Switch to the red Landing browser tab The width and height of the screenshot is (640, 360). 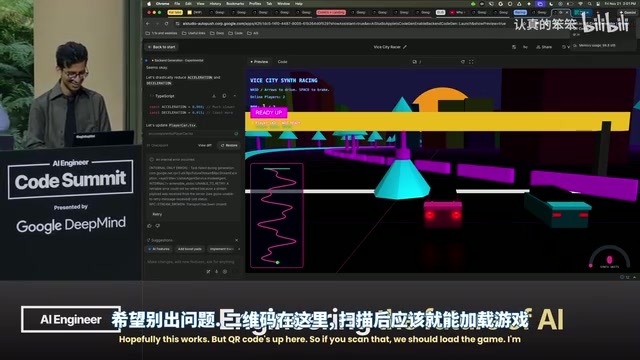pyautogui.click(x=331, y=13)
